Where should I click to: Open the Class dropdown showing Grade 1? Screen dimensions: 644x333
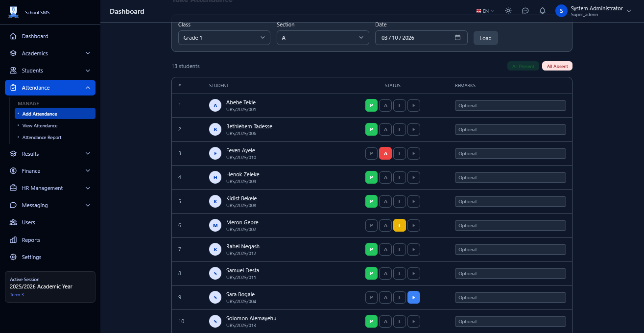224,38
